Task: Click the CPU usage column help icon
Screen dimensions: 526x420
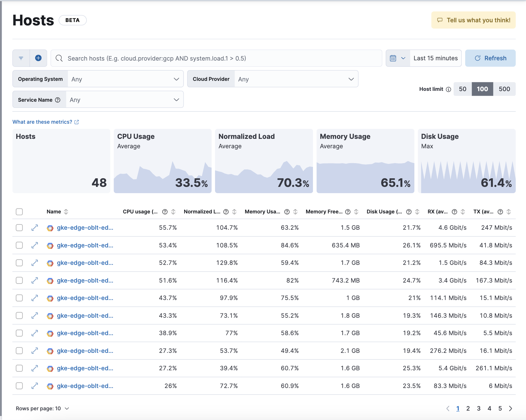Action: (x=165, y=212)
